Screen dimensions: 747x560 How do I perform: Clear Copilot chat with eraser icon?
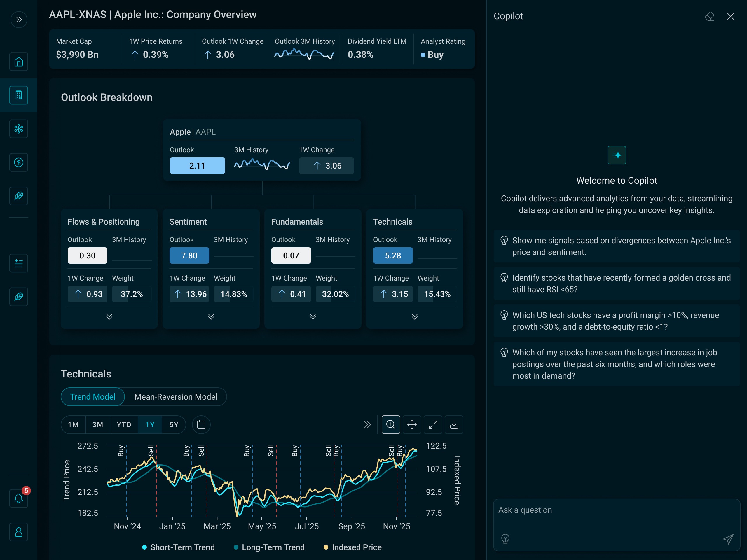pyautogui.click(x=710, y=16)
